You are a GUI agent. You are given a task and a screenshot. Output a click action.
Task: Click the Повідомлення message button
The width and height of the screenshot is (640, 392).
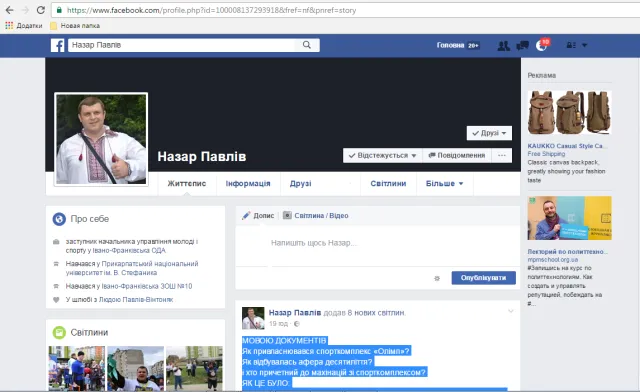pyautogui.click(x=457, y=156)
